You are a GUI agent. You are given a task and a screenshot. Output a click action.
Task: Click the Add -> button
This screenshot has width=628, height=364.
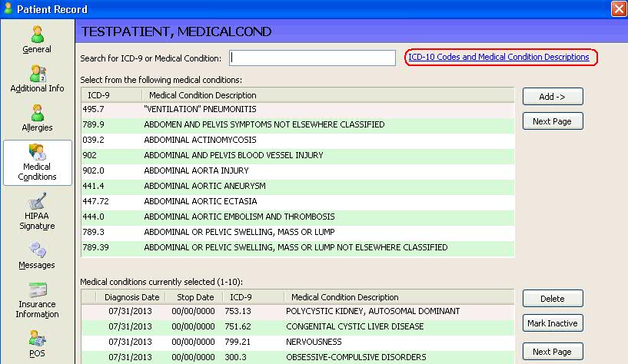pyautogui.click(x=553, y=97)
